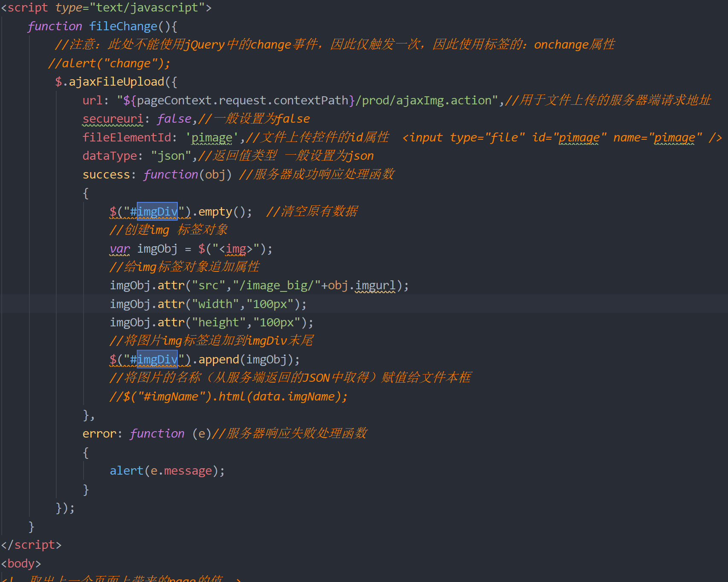Click the imgObj variable declaration

click(x=157, y=248)
